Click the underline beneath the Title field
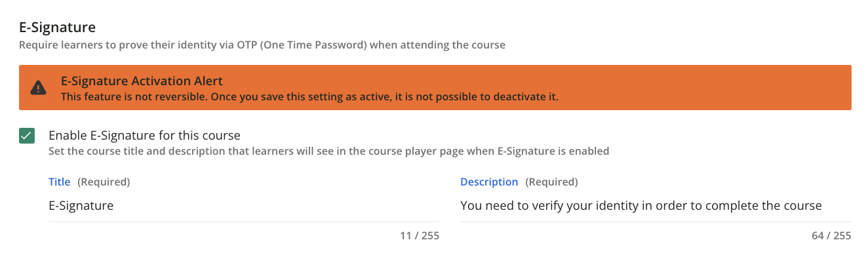This screenshot has height=257, width=868. 244,222
